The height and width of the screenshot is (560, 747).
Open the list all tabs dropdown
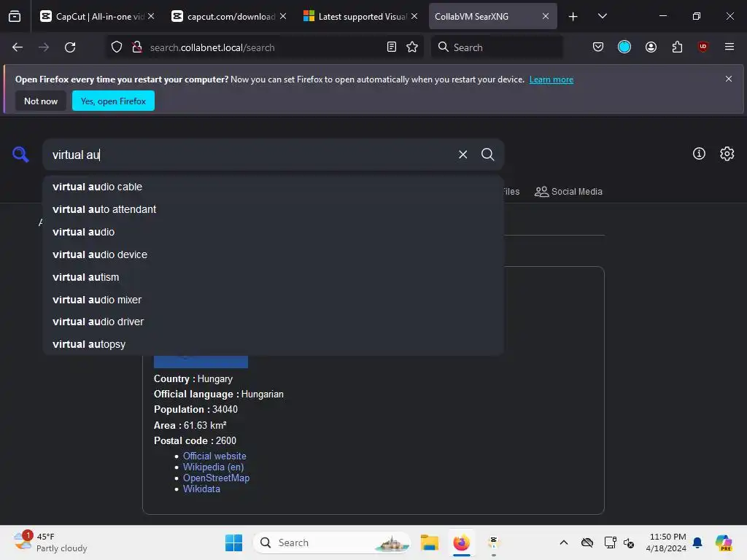pos(602,16)
